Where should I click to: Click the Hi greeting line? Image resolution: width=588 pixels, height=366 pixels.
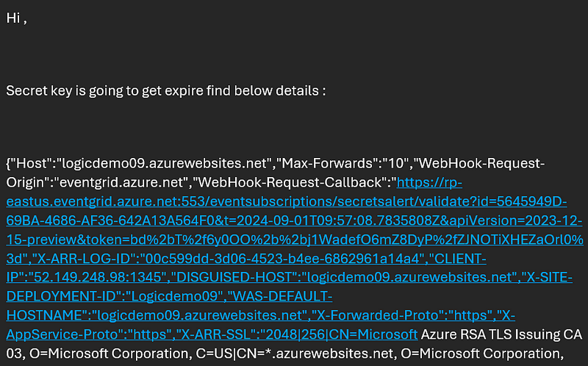(16, 18)
